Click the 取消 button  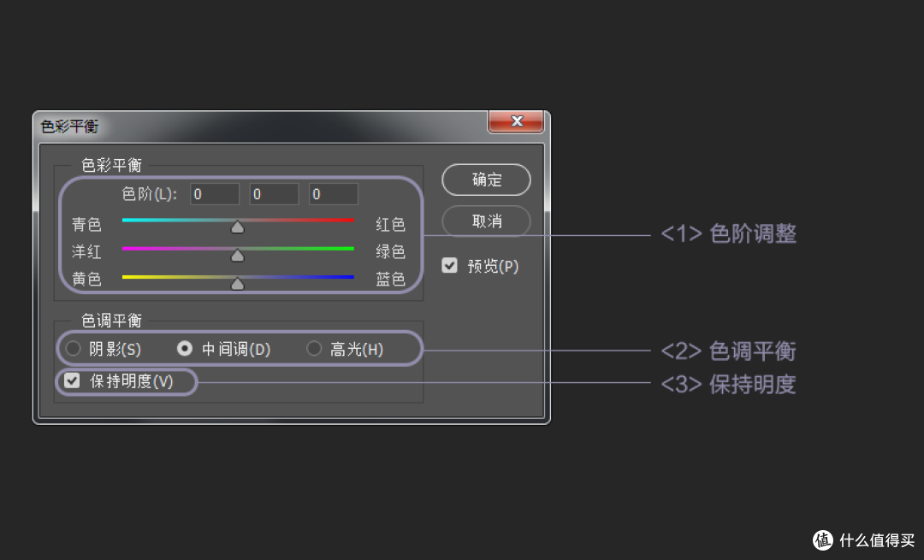click(x=485, y=221)
